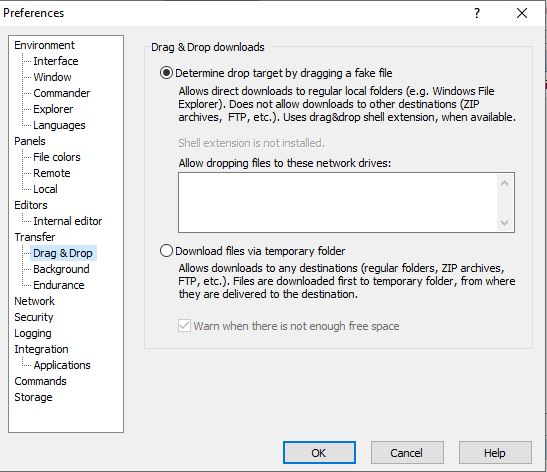
Task: Open the File colors page
Action: [x=57, y=157]
